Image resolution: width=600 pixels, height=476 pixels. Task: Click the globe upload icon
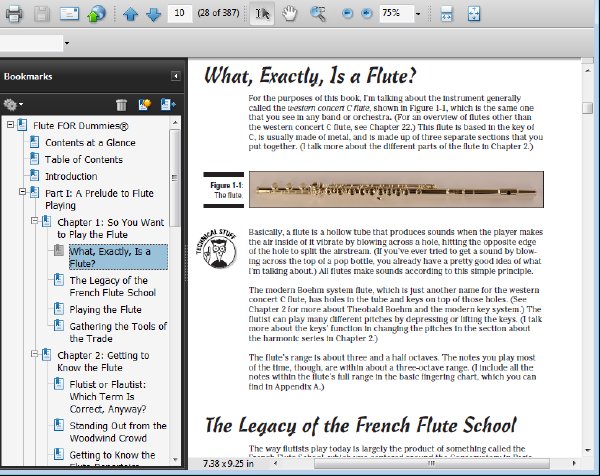pyautogui.click(x=96, y=14)
